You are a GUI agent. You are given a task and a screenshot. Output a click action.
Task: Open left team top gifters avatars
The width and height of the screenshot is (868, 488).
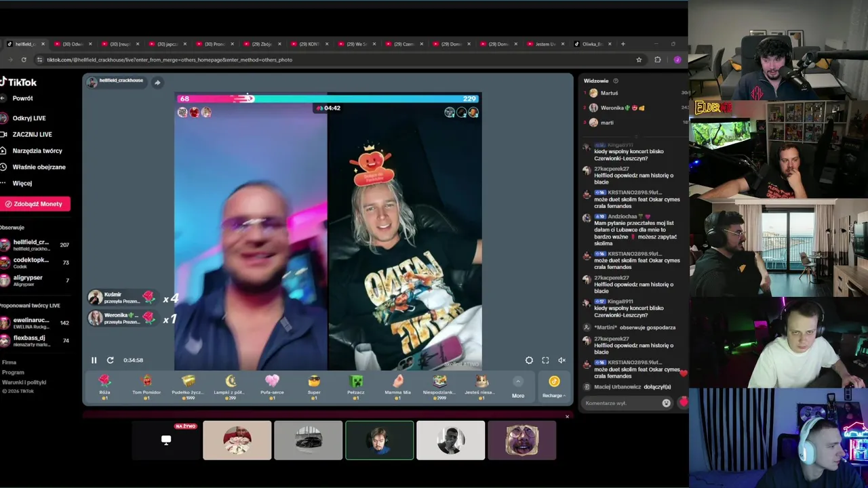(195, 113)
